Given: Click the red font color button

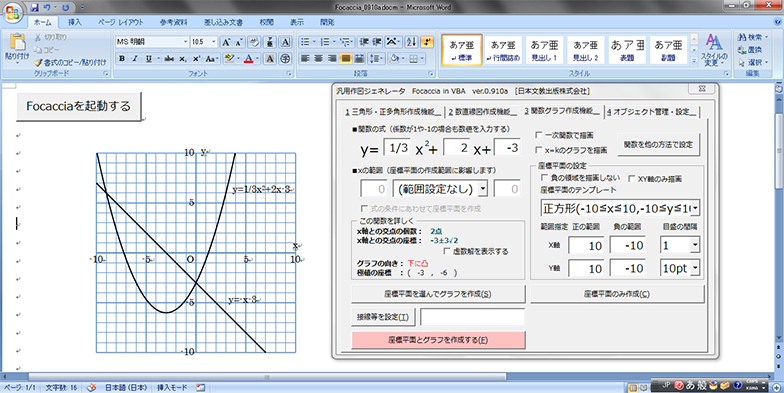Looking at the screenshot, I should (248, 58).
